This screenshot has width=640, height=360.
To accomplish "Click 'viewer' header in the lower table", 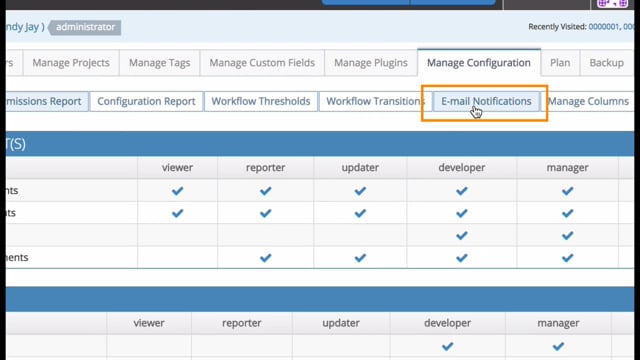I will pyautogui.click(x=149, y=323).
